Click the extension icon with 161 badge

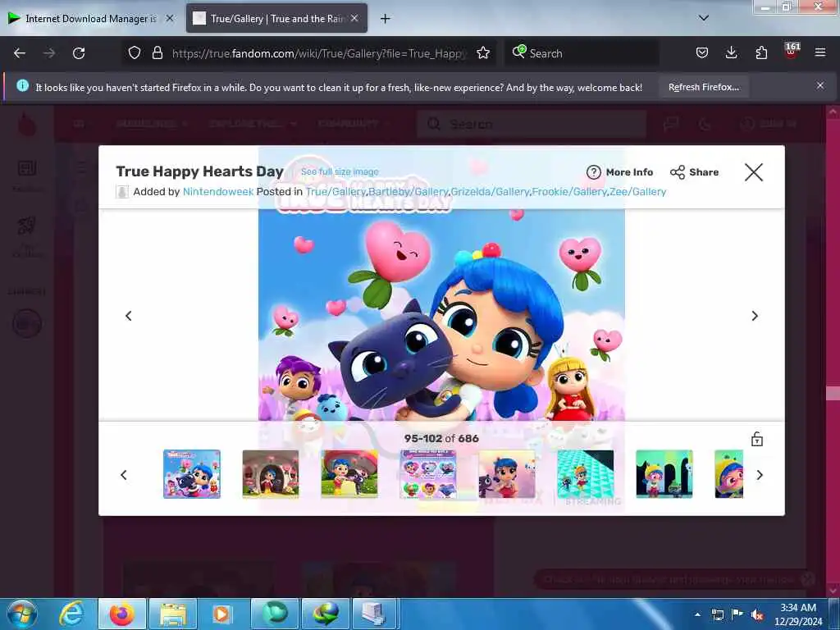click(792, 51)
